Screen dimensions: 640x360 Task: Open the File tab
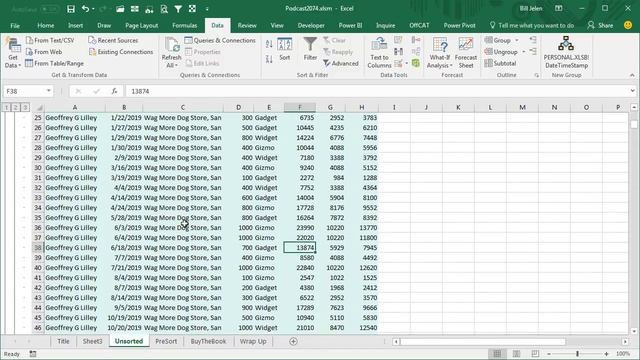click(15, 25)
